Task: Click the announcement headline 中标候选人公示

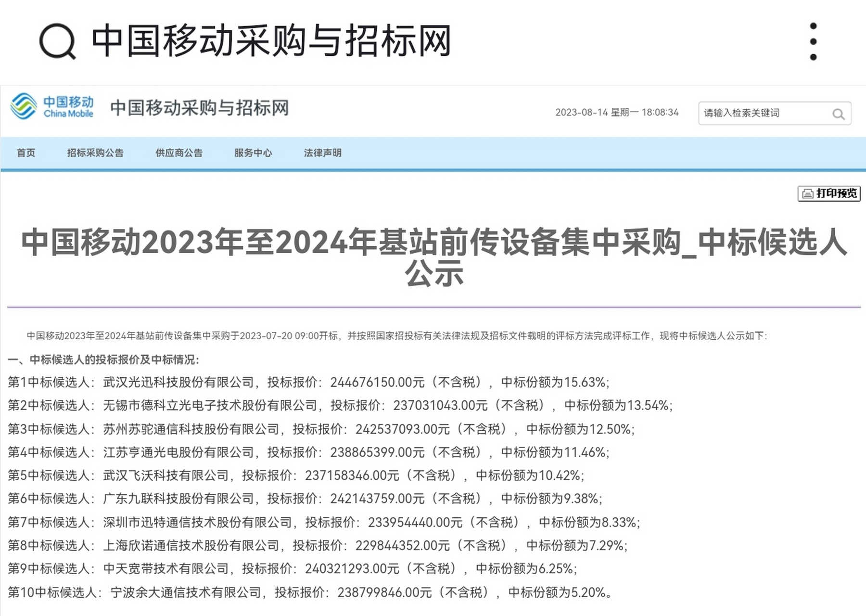Action: [x=434, y=257]
